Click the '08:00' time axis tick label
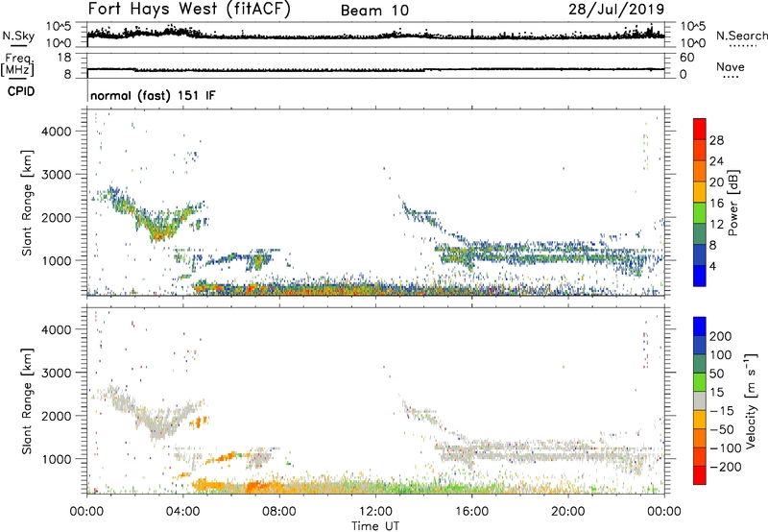This screenshot has height=532, width=768. coord(279,512)
